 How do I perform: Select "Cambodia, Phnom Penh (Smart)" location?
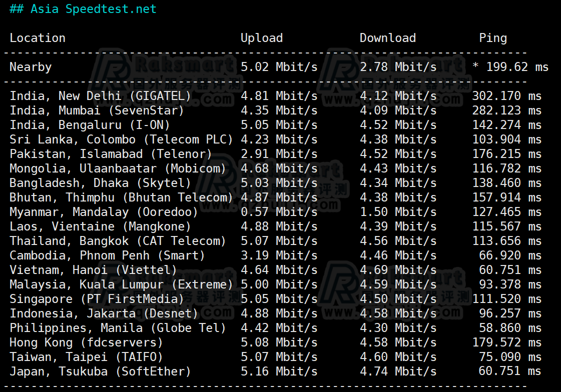coord(107,255)
